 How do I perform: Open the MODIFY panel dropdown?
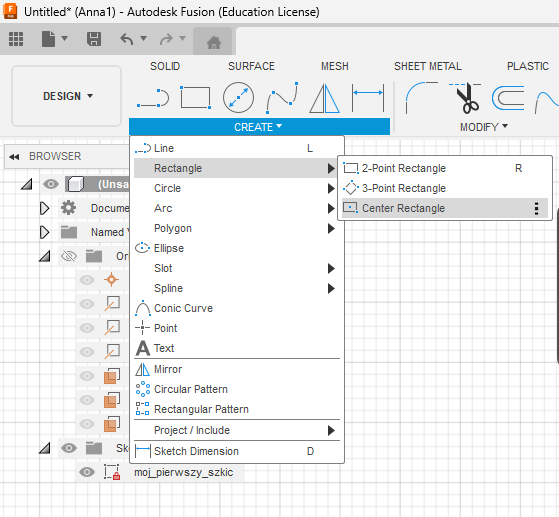[483, 127]
